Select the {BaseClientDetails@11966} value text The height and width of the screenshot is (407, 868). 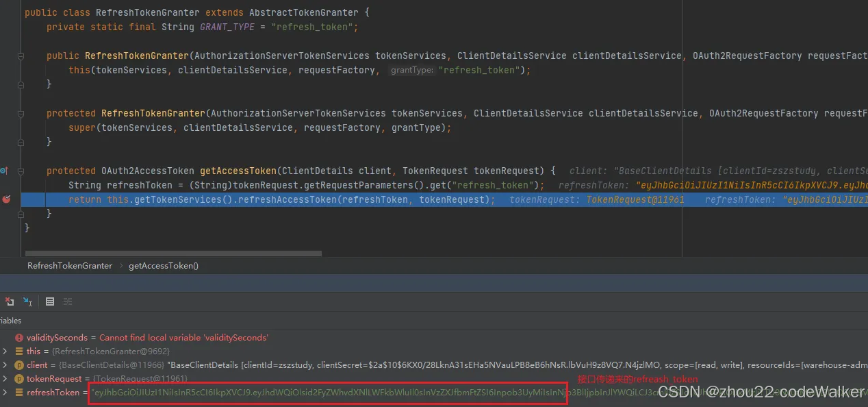click(x=112, y=365)
